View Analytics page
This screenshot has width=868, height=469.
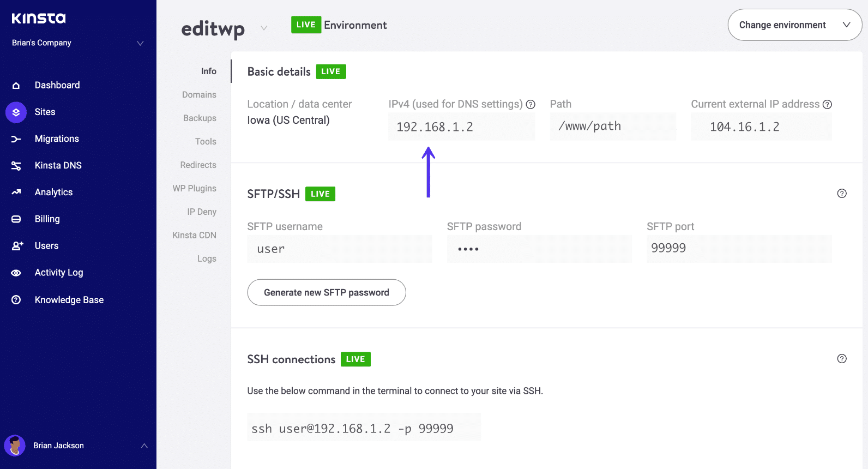pos(54,193)
